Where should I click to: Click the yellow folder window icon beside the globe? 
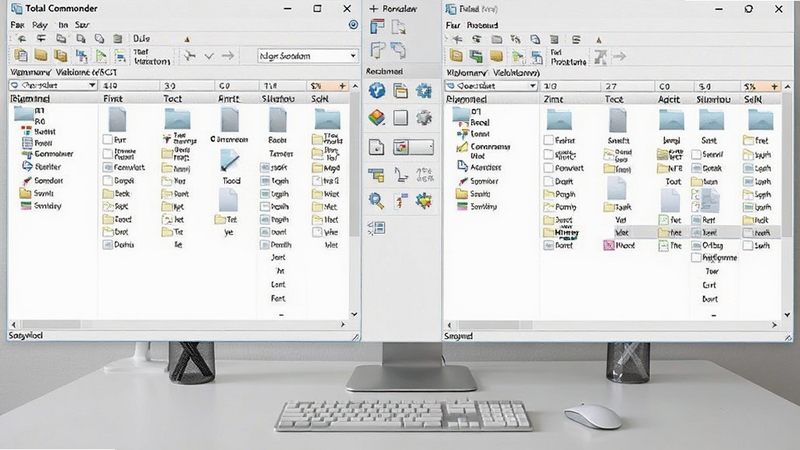[x=401, y=91]
